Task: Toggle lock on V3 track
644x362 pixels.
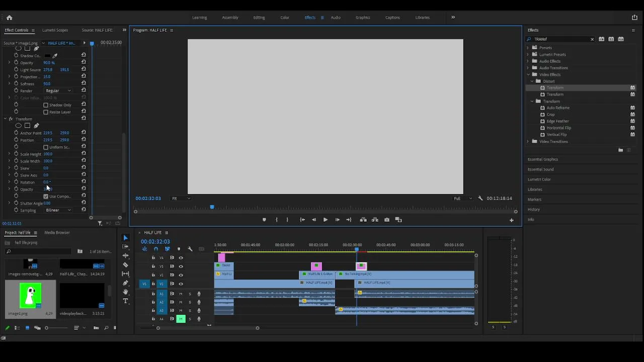Action: pyautogui.click(x=153, y=266)
